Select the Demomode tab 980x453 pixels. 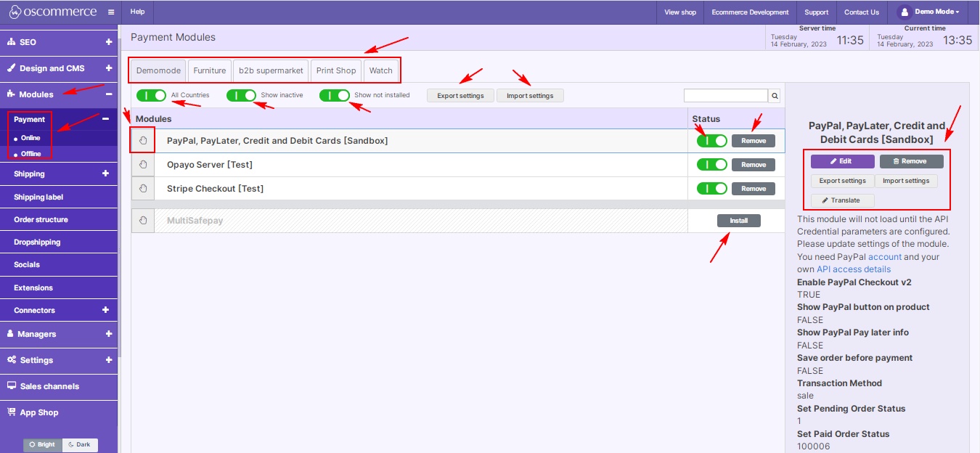(x=158, y=71)
